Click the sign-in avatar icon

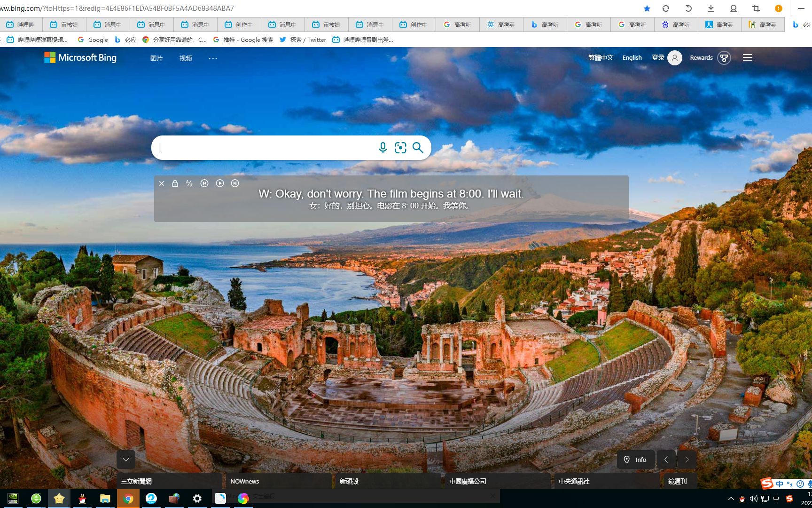[x=675, y=58]
